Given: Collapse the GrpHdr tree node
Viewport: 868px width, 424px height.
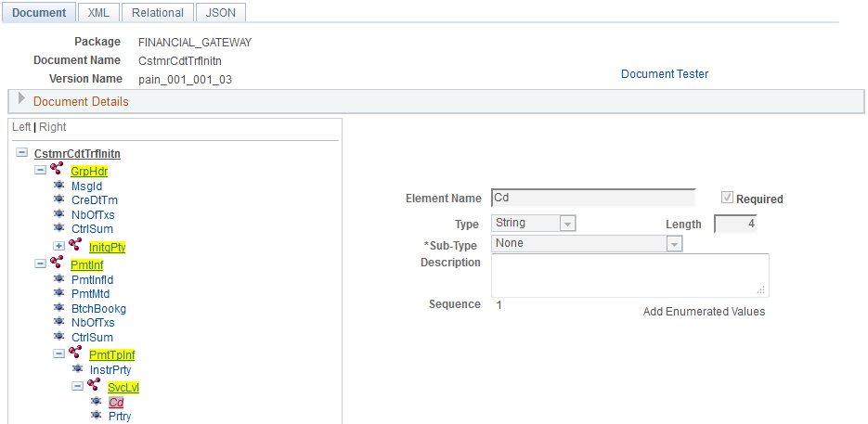Looking at the screenshot, I should tap(40, 170).
